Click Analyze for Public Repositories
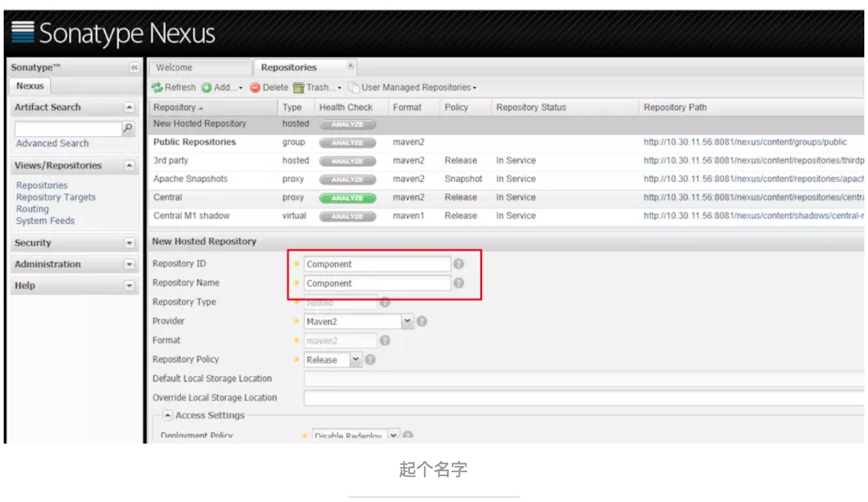 [347, 143]
